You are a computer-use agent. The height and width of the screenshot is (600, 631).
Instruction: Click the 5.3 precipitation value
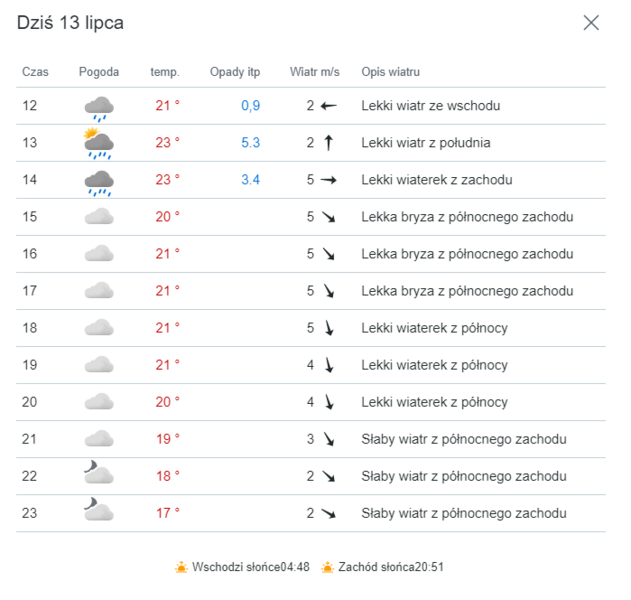point(250,143)
